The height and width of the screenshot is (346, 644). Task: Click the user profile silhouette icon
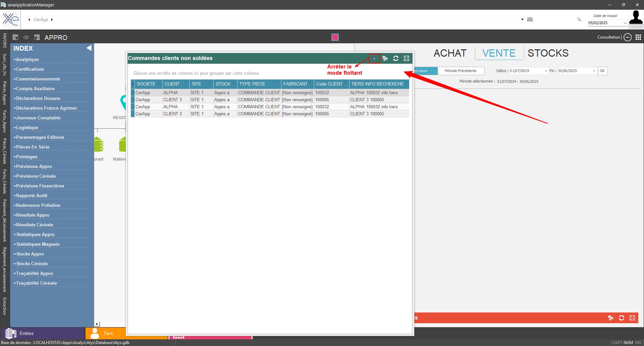click(636, 17)
